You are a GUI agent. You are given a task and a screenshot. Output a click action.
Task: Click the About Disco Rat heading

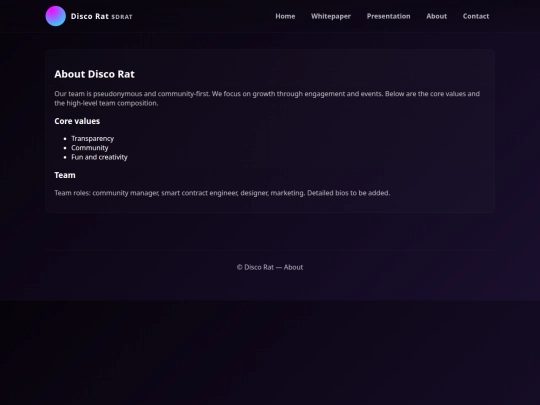coord(94,74)
